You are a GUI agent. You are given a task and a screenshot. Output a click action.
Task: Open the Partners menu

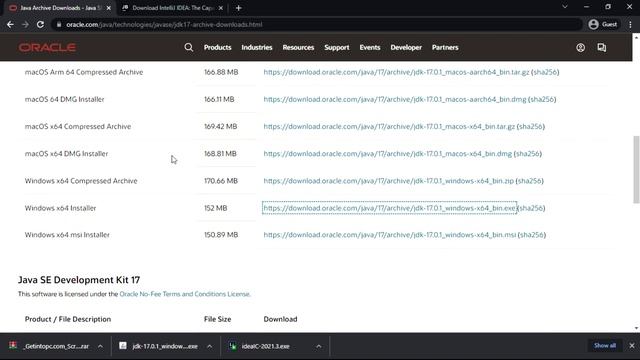[445, 47]
